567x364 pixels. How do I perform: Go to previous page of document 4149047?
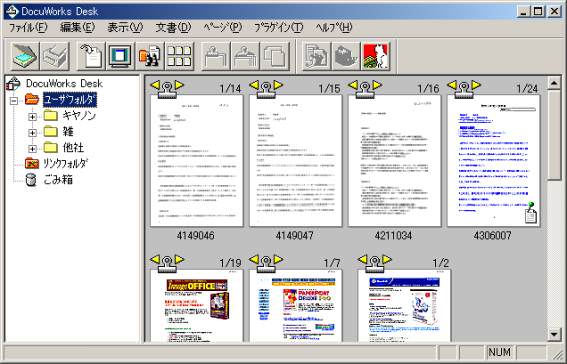(x=254, y=85)
